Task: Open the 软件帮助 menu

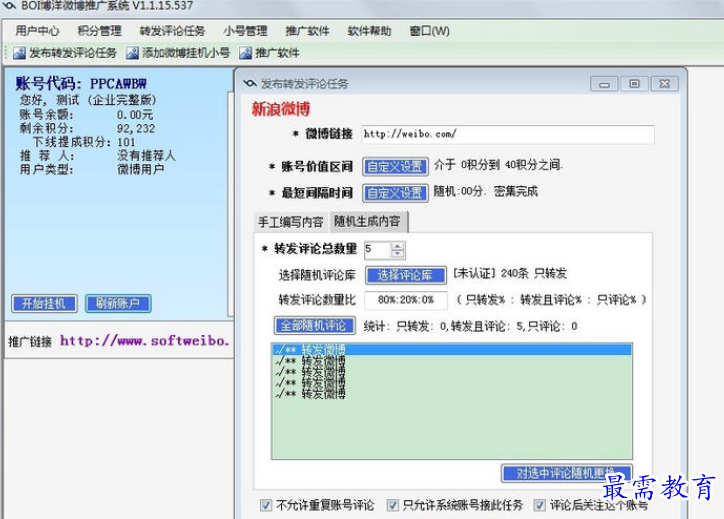Action: (x=369, y=31)
